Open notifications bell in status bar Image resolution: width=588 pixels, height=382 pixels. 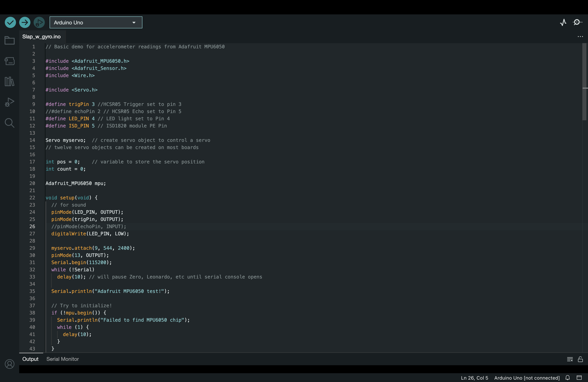pyautogui.click(x=567, y=378)
